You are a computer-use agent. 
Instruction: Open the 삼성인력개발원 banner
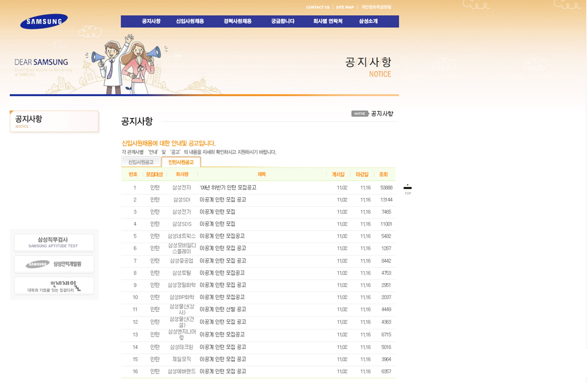(x=54, y=264)
